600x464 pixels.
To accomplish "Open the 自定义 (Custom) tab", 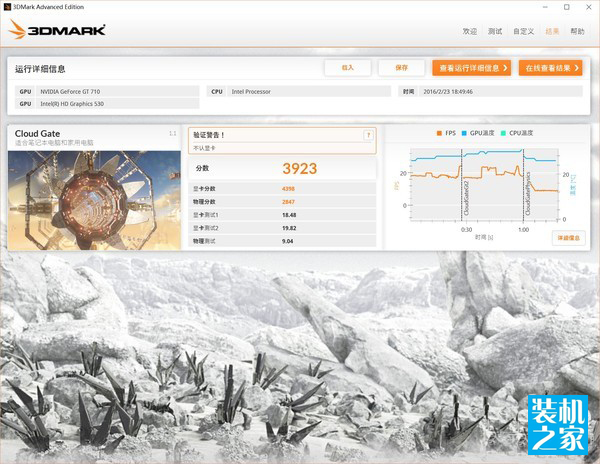I will (523, 31).
